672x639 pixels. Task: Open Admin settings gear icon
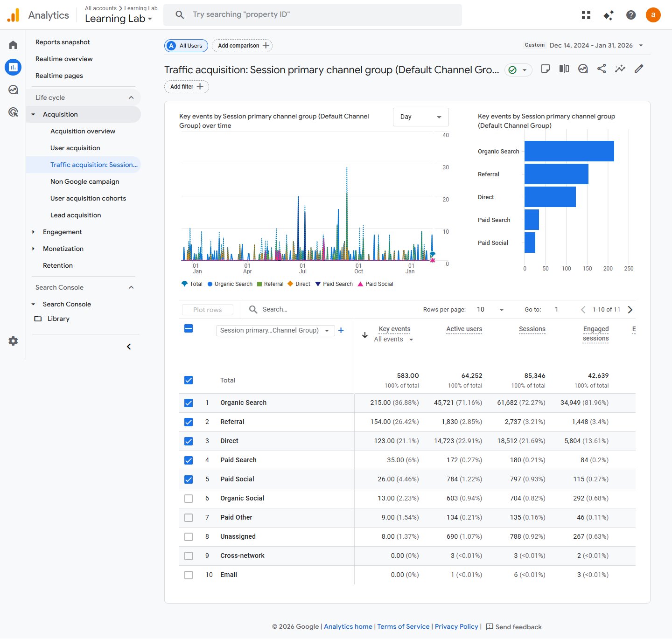pyautogui.click(x=13, y=341)
